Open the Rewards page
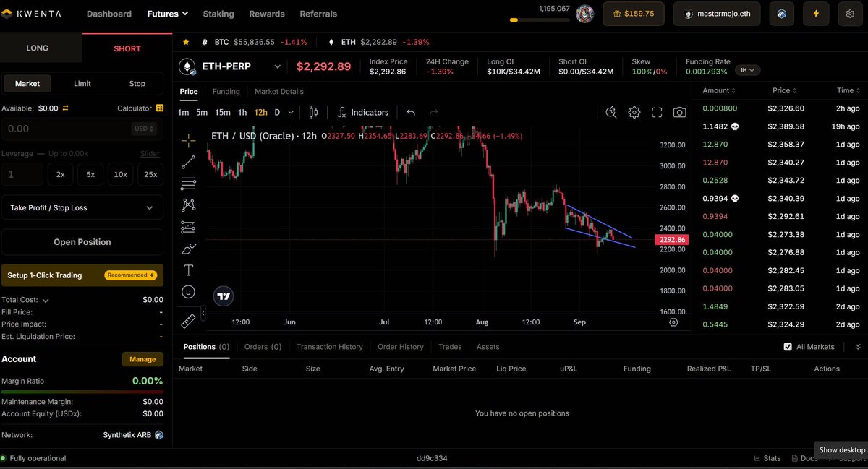 267,14
